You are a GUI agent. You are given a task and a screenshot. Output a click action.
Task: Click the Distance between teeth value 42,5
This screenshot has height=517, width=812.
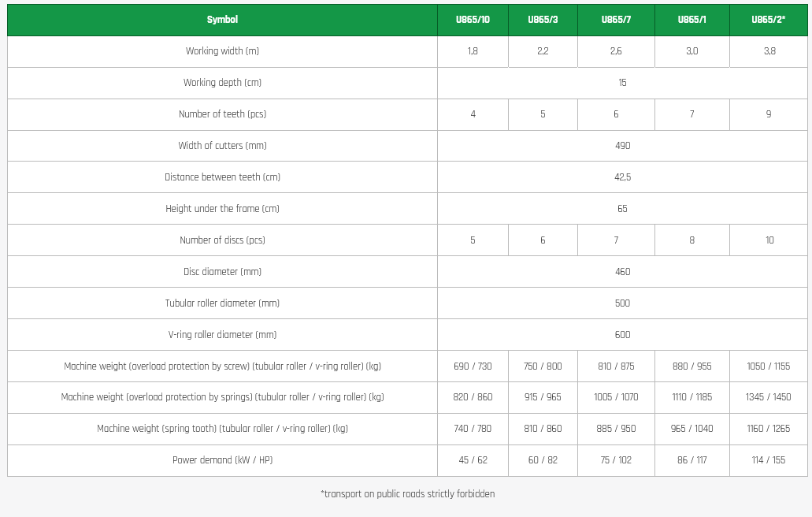[x=622, y=177]
